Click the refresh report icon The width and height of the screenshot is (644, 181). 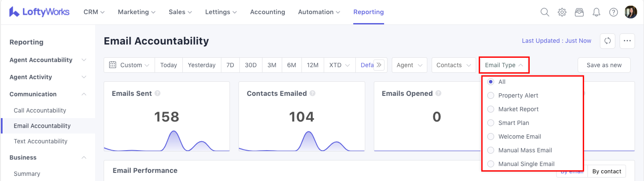[607, 41]
